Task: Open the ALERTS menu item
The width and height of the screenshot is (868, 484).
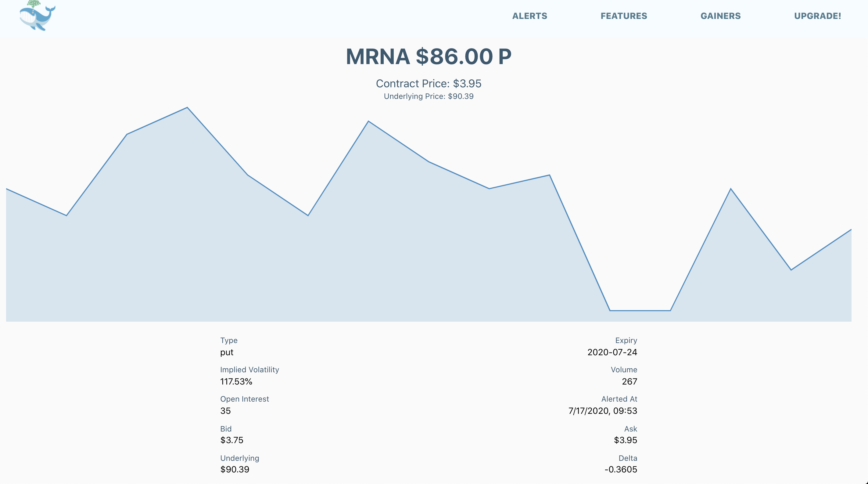Action: (529, 16)
